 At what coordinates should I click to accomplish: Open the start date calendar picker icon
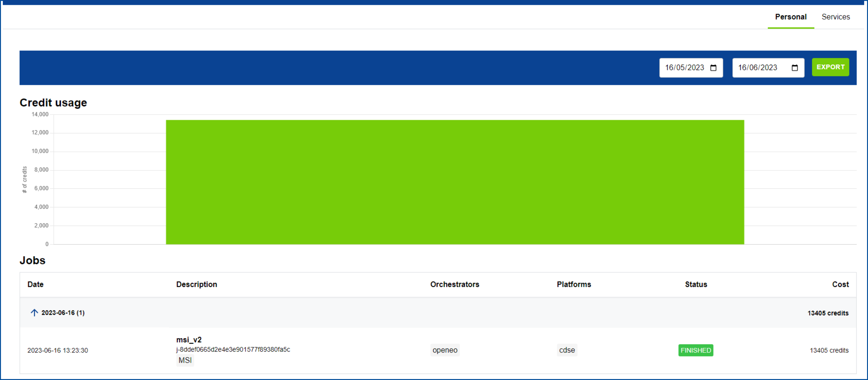point(713,68)
